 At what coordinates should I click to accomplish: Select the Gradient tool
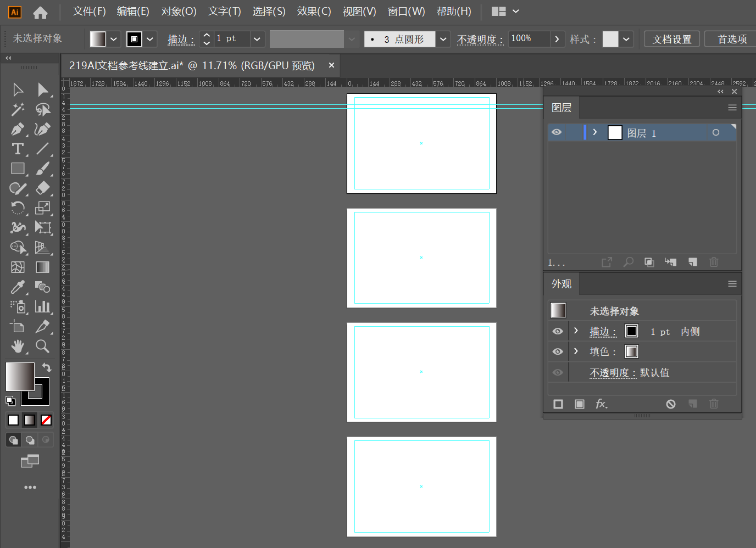pyautogui.click(x=42, y=267)
